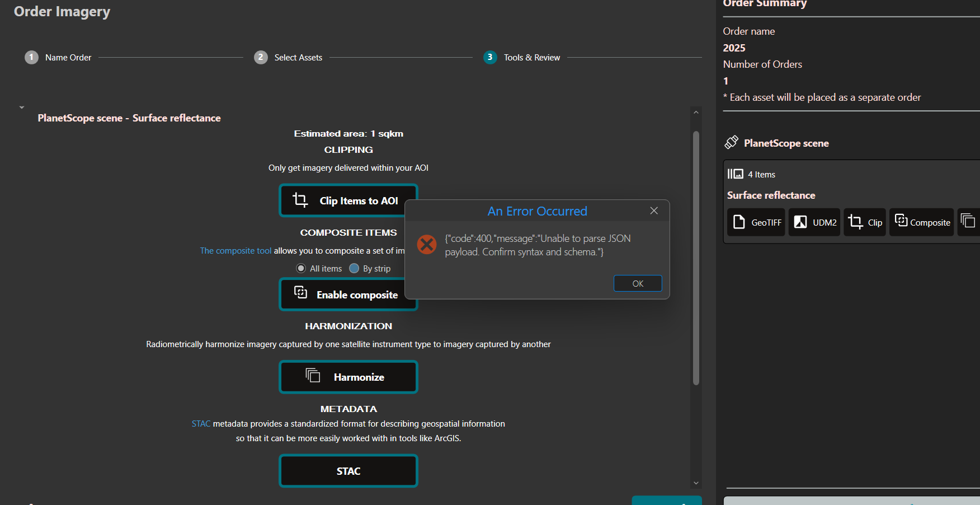Click the composite icon on Enable composite
This screenshot has width=980, height=505.
point(301,292)
